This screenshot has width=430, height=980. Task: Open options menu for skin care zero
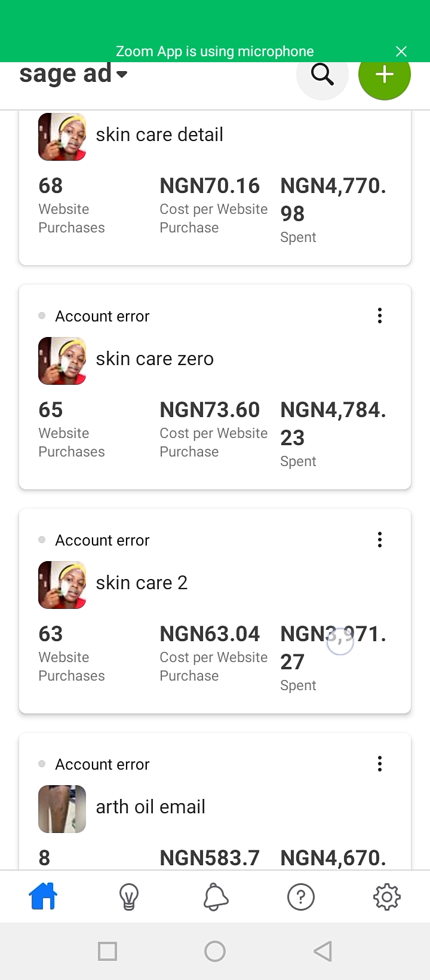click(x=380, y=316)
